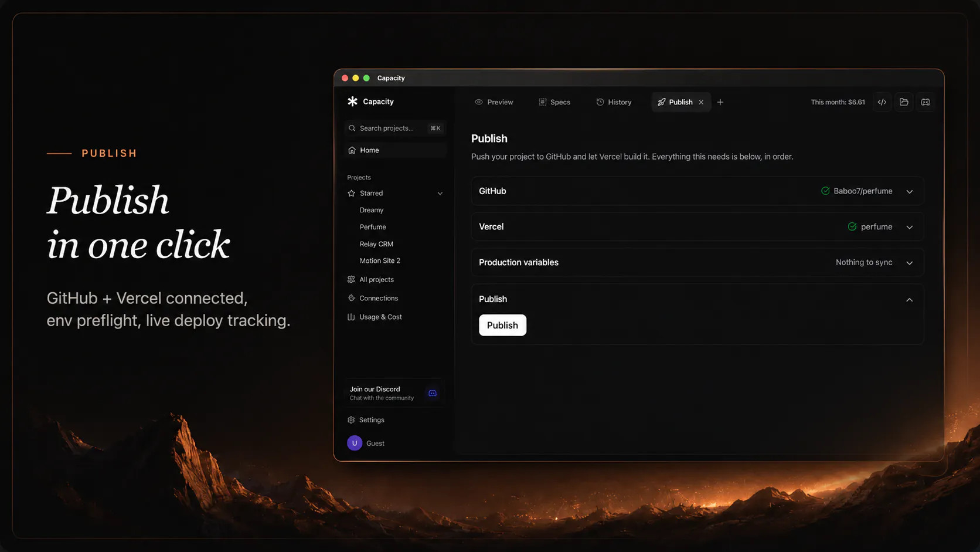Click the search magnifier icon
Screen dimensions: 980x552
point(352,128)
